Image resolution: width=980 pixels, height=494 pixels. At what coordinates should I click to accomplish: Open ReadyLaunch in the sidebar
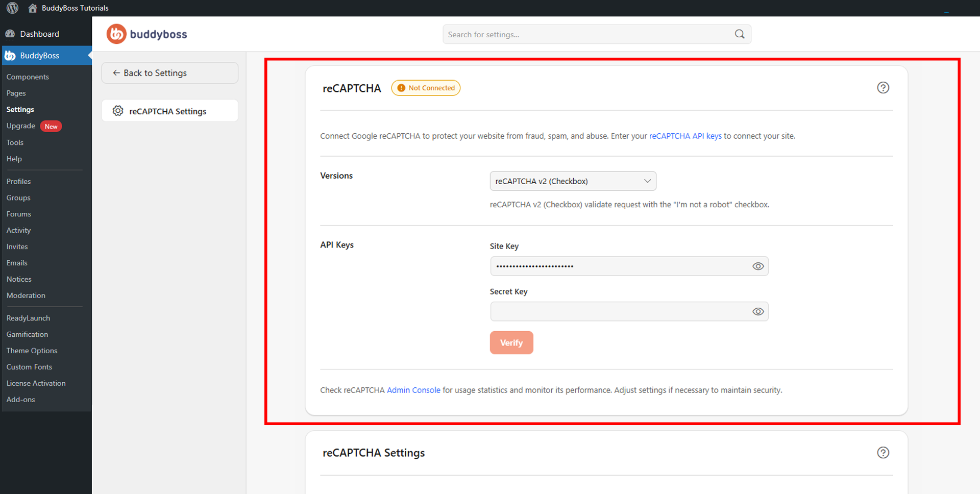tap(28, 318)
